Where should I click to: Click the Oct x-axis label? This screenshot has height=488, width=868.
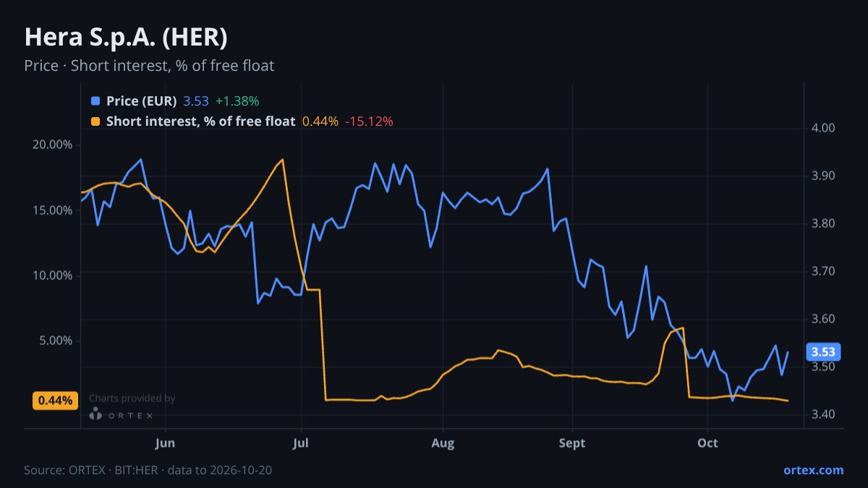click(707, 443)
